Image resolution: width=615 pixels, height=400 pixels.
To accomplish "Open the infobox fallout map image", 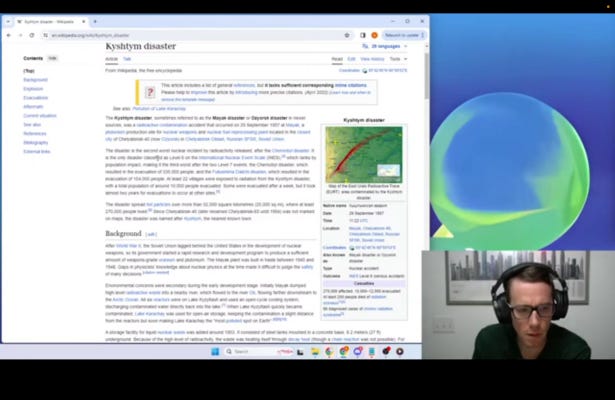I will click(x=364, y=154).
